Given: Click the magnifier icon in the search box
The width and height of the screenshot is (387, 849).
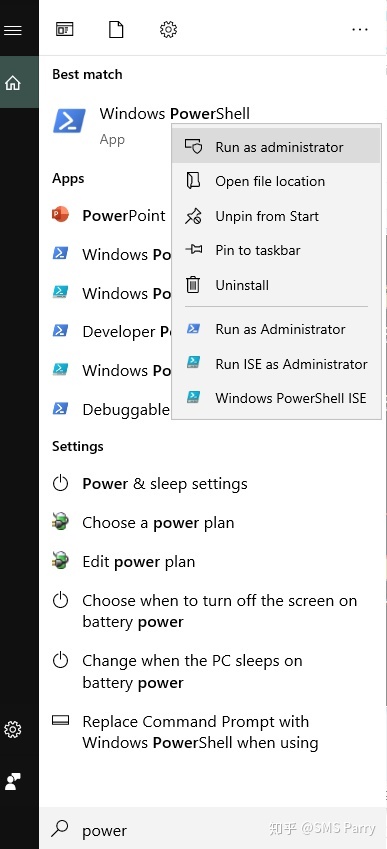Looking at the screenshot, I should pyautogui.click(x=60, y=827).
